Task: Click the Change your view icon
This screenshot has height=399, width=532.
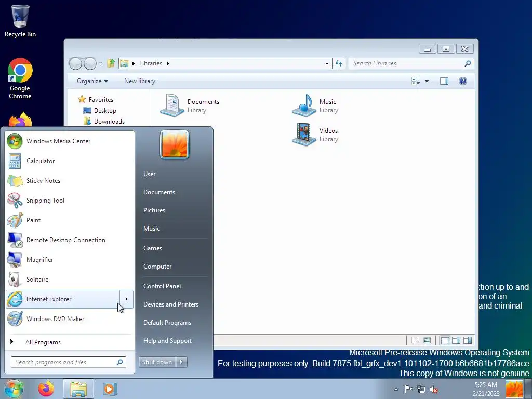Action: point(416,81)
